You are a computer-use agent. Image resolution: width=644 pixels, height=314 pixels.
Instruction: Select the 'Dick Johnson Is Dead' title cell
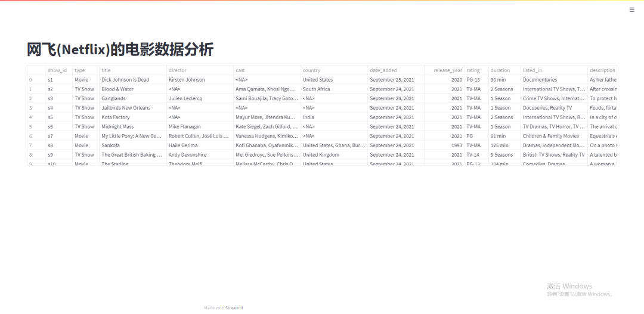coord(133,80)
